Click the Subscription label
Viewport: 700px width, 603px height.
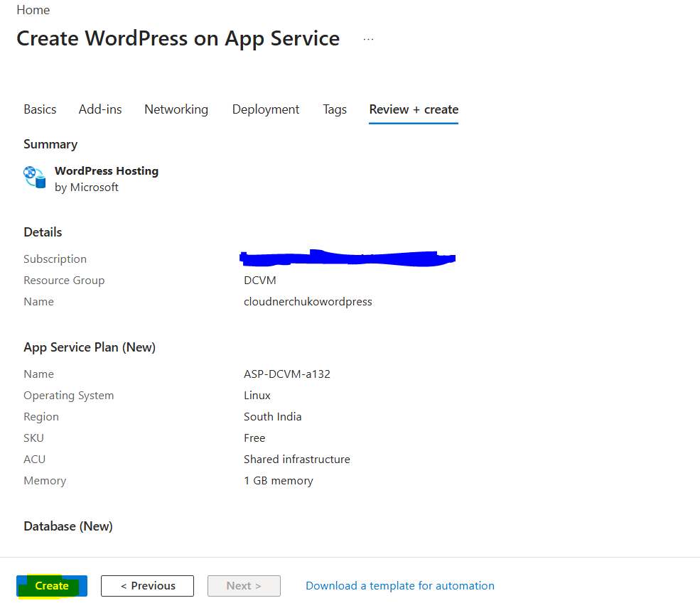55,259
